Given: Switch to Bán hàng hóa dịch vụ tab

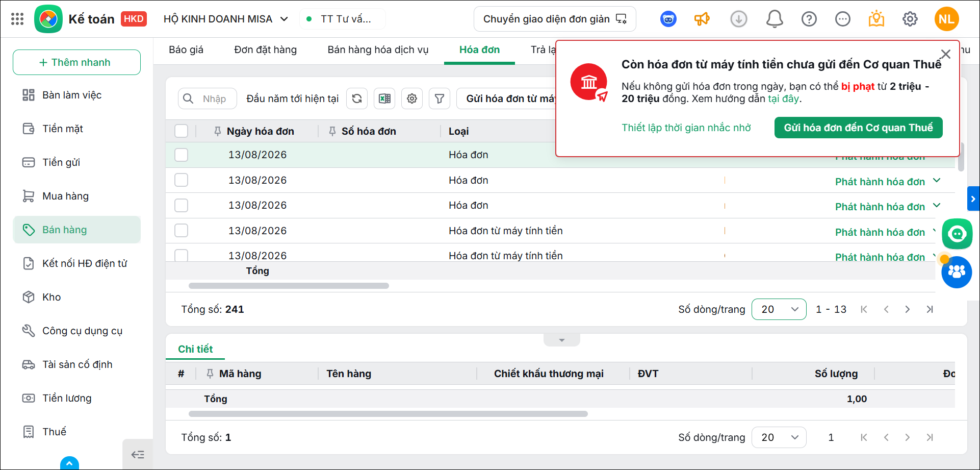Looking at the screenshot, I should (x=378, y=50).
